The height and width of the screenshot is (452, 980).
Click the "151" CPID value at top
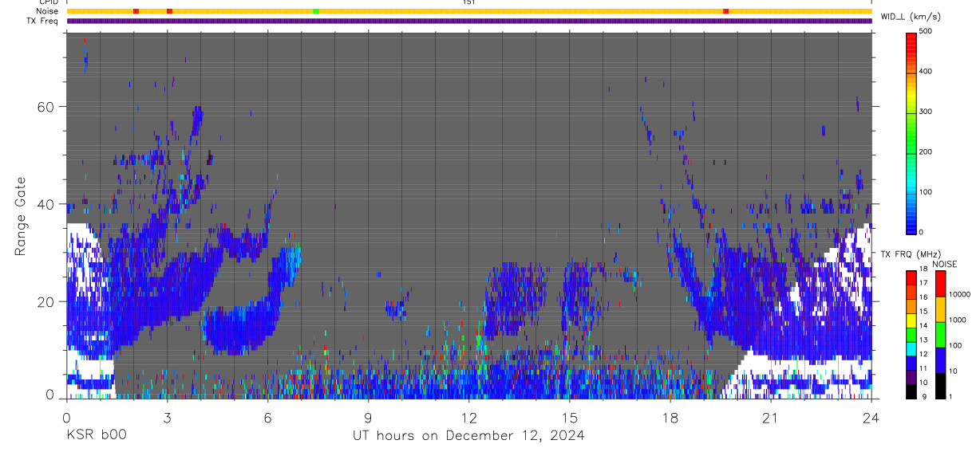pos(468,2)
